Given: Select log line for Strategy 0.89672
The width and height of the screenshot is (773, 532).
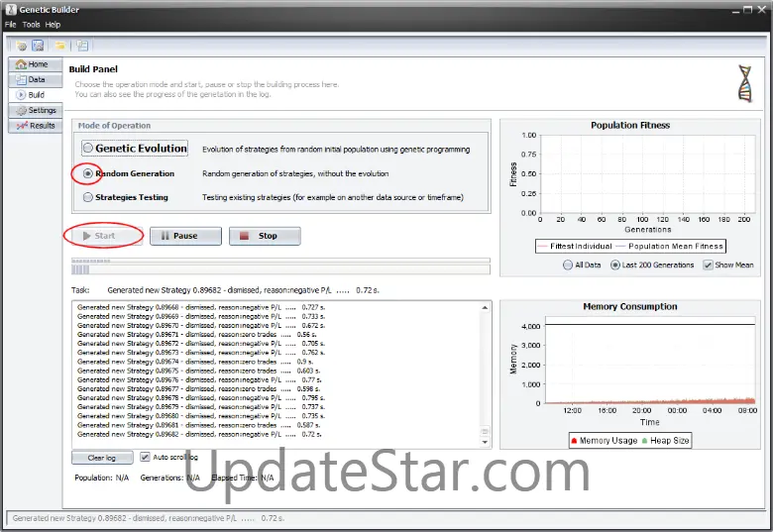Looking at the screenshot, I should coord(201,344).
